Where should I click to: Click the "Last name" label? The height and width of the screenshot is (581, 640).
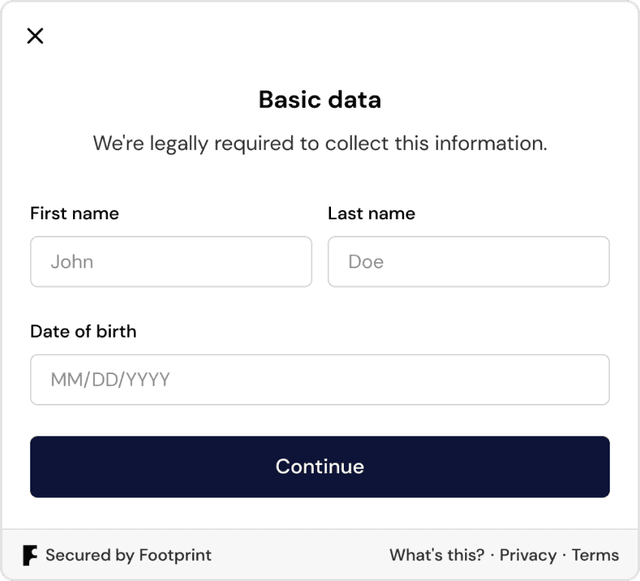371,213
